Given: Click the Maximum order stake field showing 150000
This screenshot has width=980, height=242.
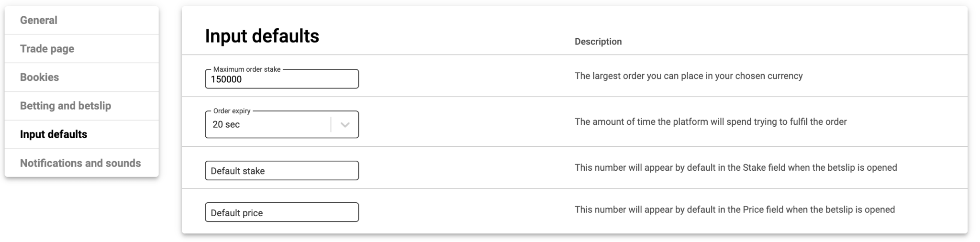Looking at the screenshot, I should pyautogui.click(x=281, y=79).
